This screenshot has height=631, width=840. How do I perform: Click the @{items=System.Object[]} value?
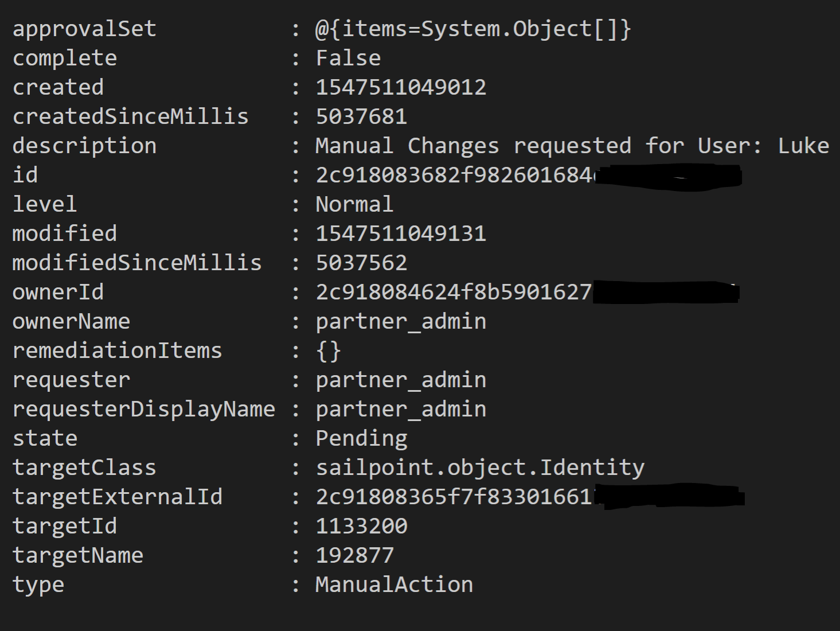[x=473, y=29]
